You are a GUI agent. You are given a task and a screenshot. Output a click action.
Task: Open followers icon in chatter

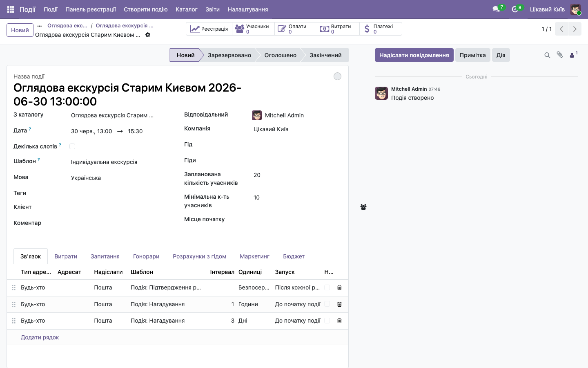click(x=573, y=55)
